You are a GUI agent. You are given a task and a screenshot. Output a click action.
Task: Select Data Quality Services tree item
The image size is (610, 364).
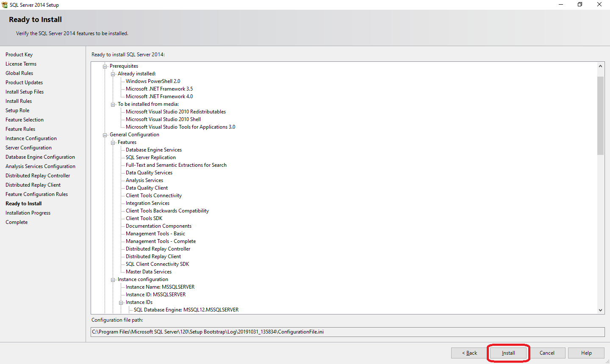click(149, 173)
